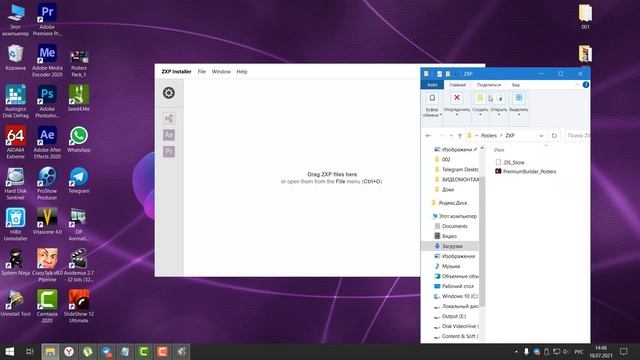This screenshot has height=360, width=640.
Task: Refresh the Explorer folder view
Action: [x=554, y=136]
